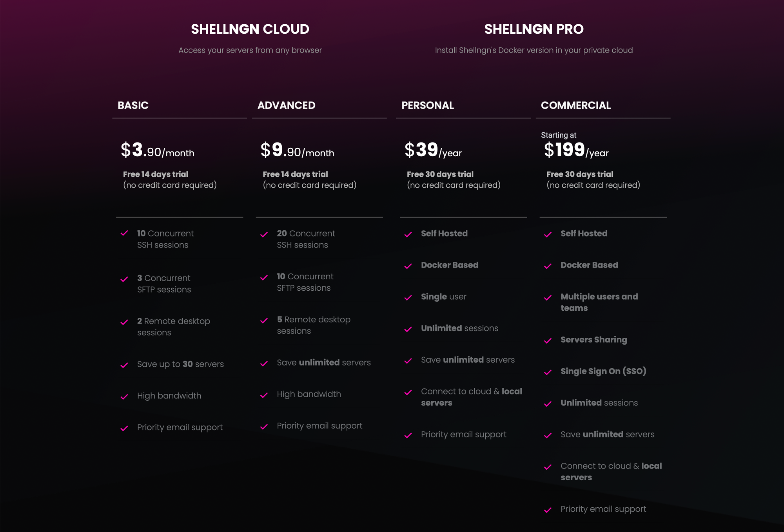Click checkmark next to Servers Sharing
The height and width of the screenshot is (532, 784).
click(548, 341)
